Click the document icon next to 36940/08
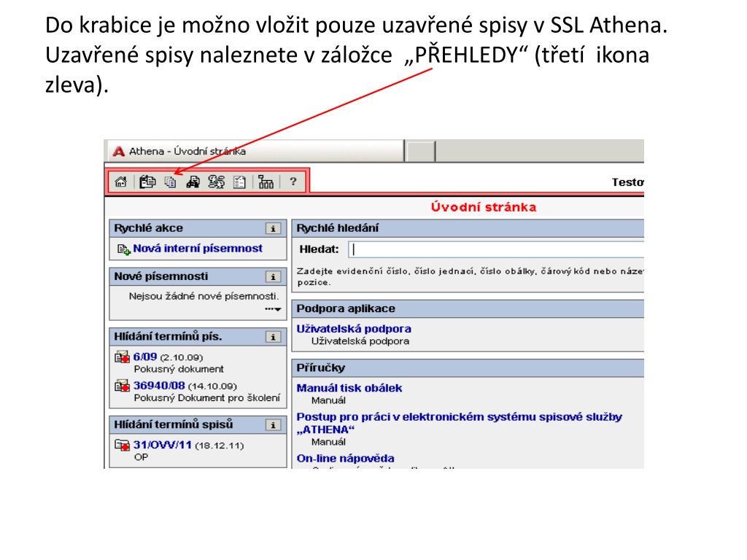This screenshot has height=560, width=747. point(123,385)
